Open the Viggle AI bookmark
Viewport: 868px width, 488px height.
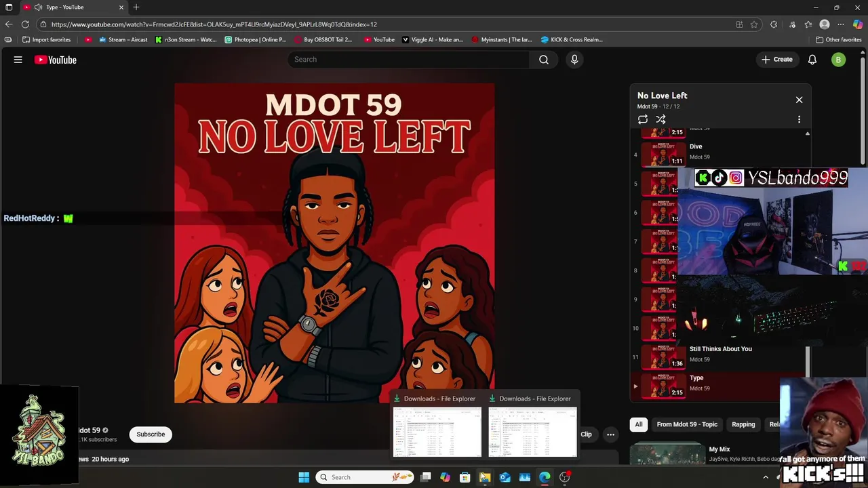pyautogui.click(x=433, y=39)
